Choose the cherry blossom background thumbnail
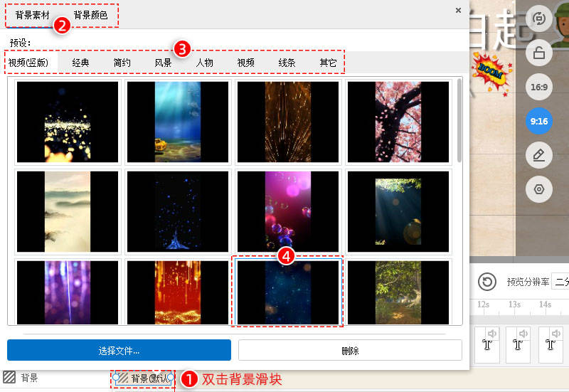 tap(398, 122)
